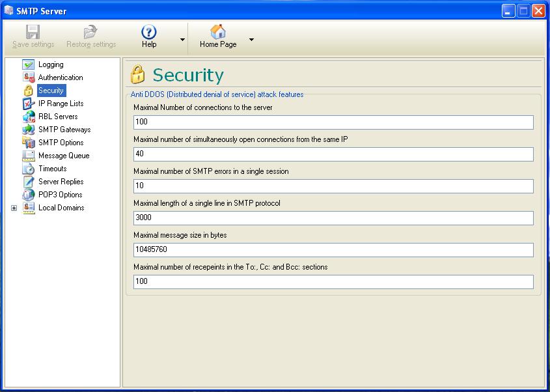Go to SMTP Gateways settings

click(x=64, y=130)
